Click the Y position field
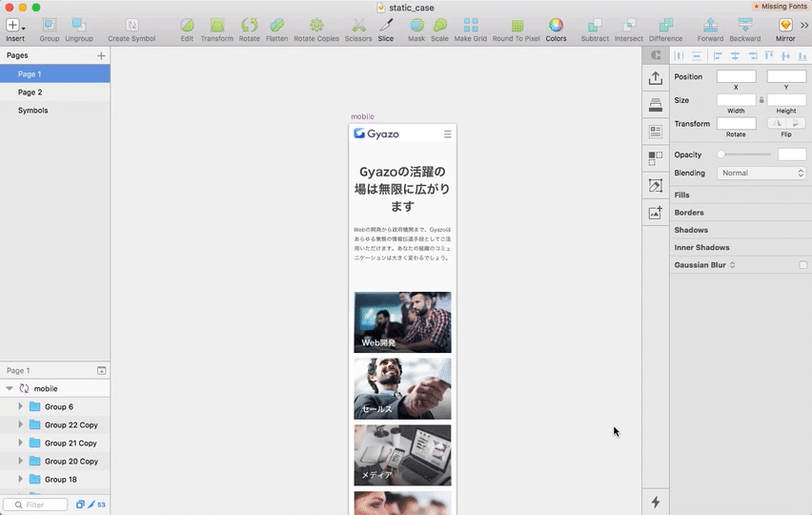The height and width of the screenshot is (515, 812). point(786,76)
